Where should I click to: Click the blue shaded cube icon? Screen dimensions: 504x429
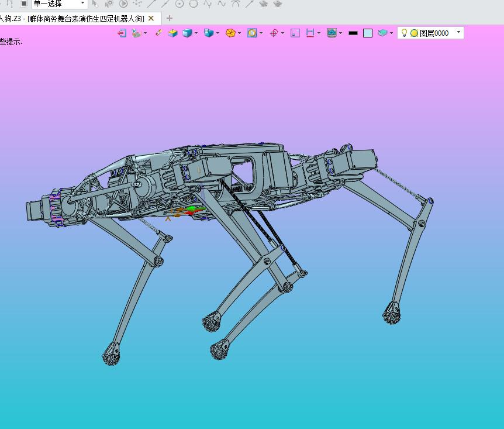click(x=187, y=33)
